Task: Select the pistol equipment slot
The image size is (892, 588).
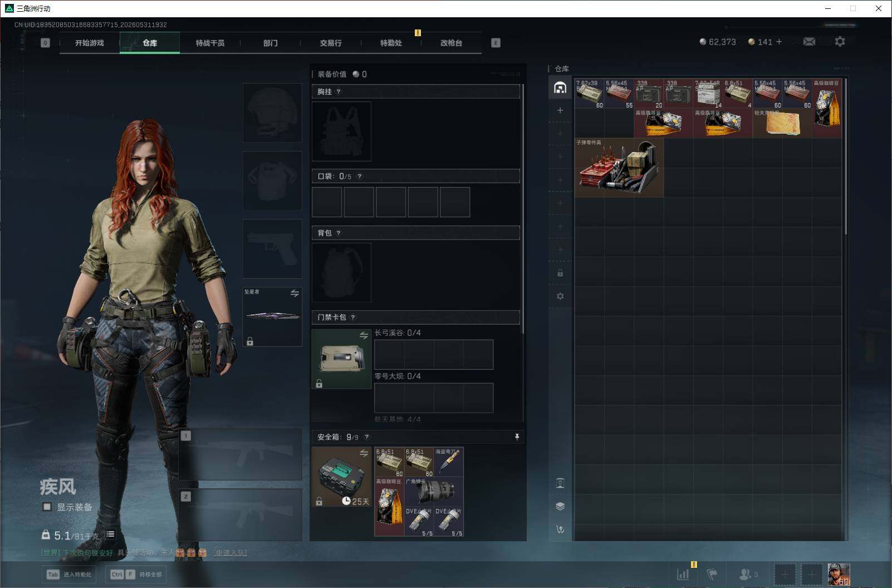Action: point(272,248)
